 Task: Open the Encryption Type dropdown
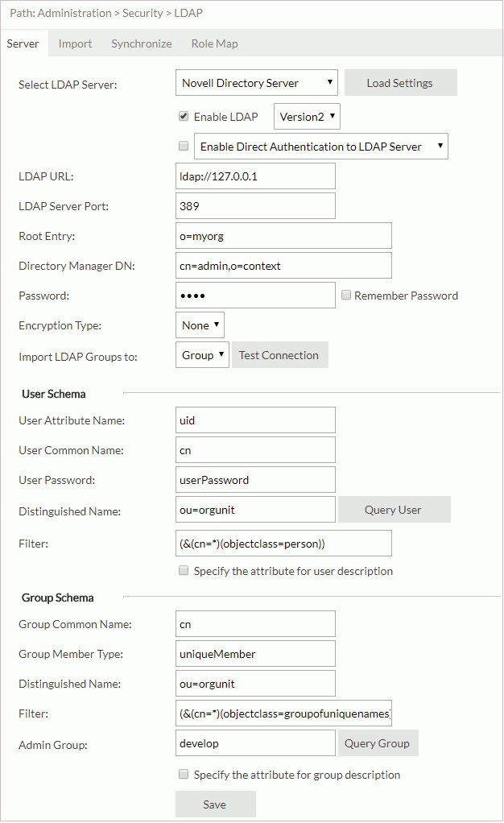coord(199,325)
